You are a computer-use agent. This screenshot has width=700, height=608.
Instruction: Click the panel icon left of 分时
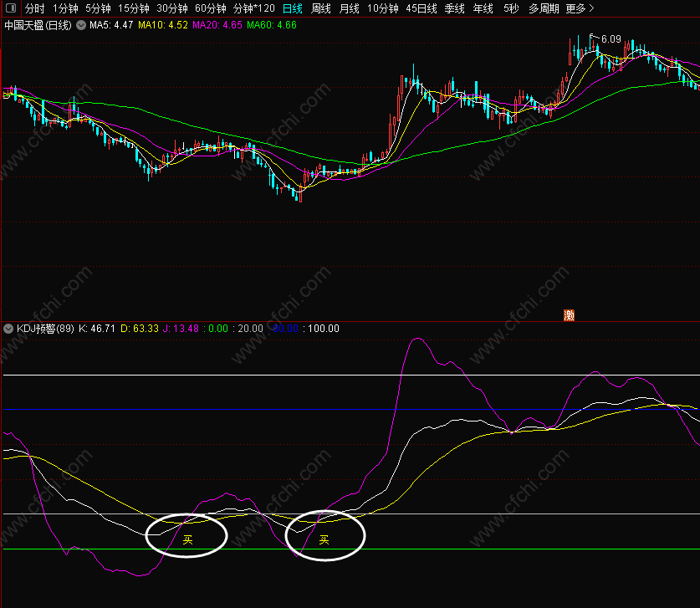10,8
